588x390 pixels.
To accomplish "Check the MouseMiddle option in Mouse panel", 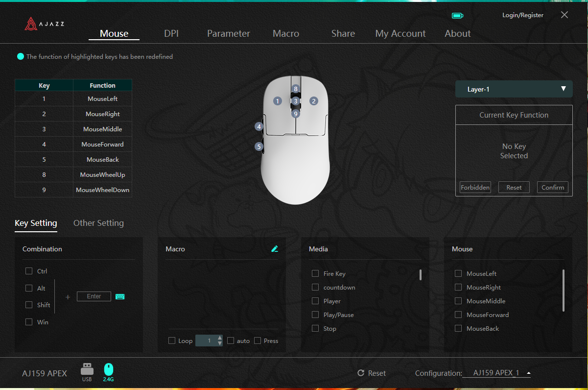I will click(458, 301).
